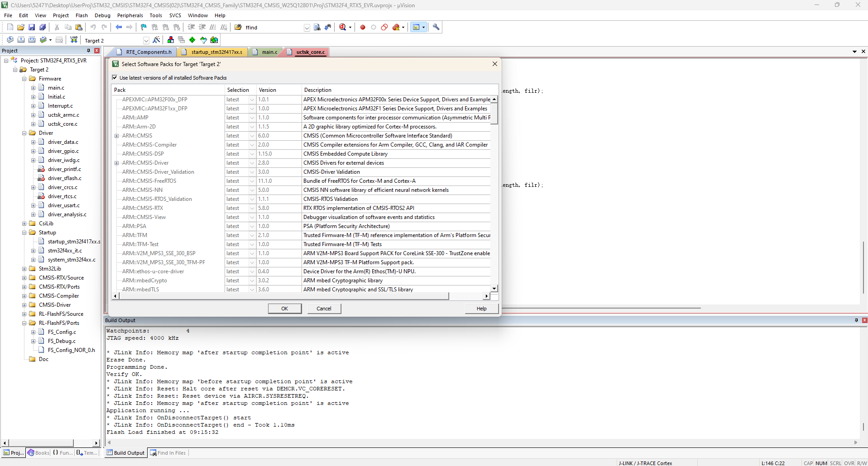
Task: Collapse the RL-FlashFS/Ports group
Action: click(24, 323)
